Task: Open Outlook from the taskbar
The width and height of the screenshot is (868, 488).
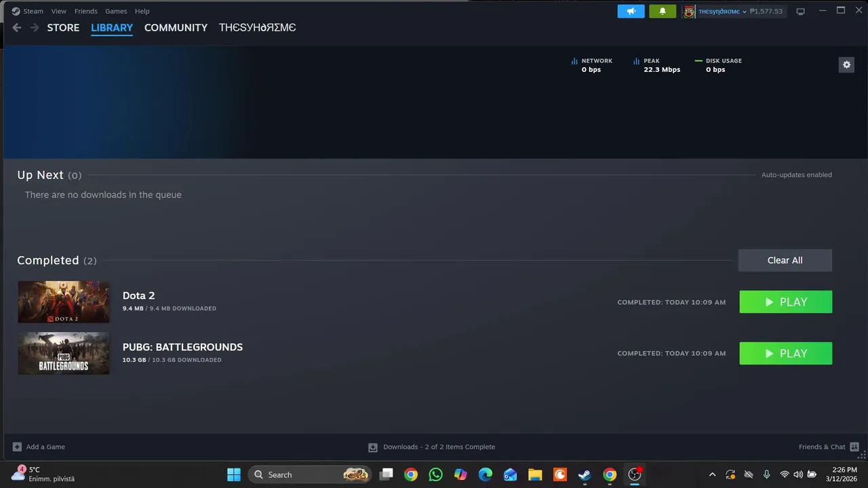Action: tap(510, 474)
